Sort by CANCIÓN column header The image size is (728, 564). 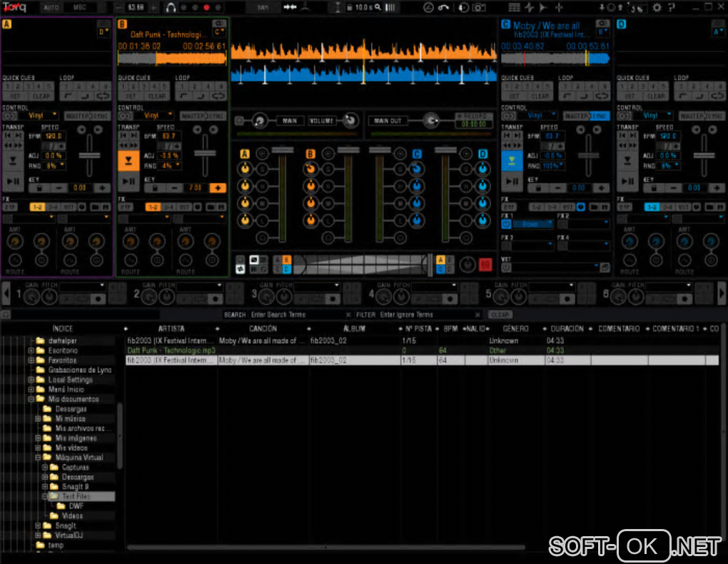[x=263, y=328]
